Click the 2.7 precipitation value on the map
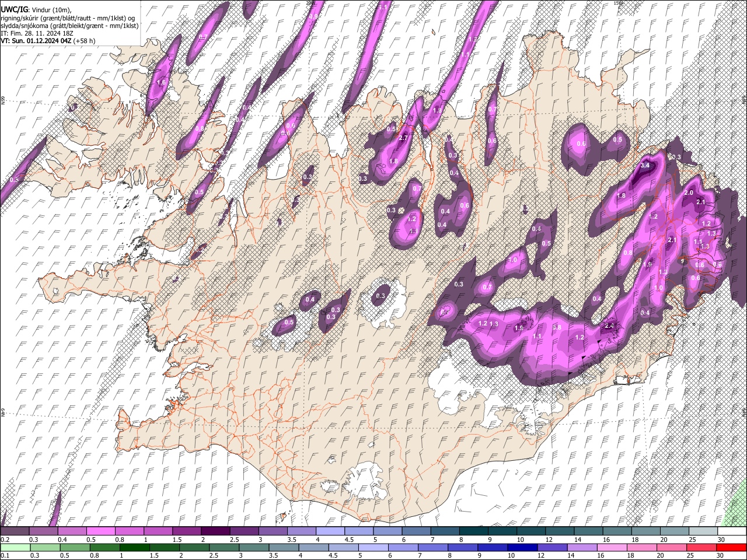Image resolution: width=747 pixels, height=560 pixels. tap(403, 138)
